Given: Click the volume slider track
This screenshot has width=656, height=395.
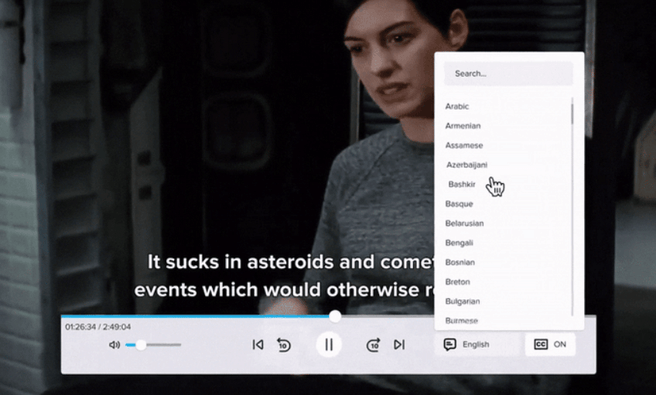Looking at the screenshot, I should [x=153, y=345].
